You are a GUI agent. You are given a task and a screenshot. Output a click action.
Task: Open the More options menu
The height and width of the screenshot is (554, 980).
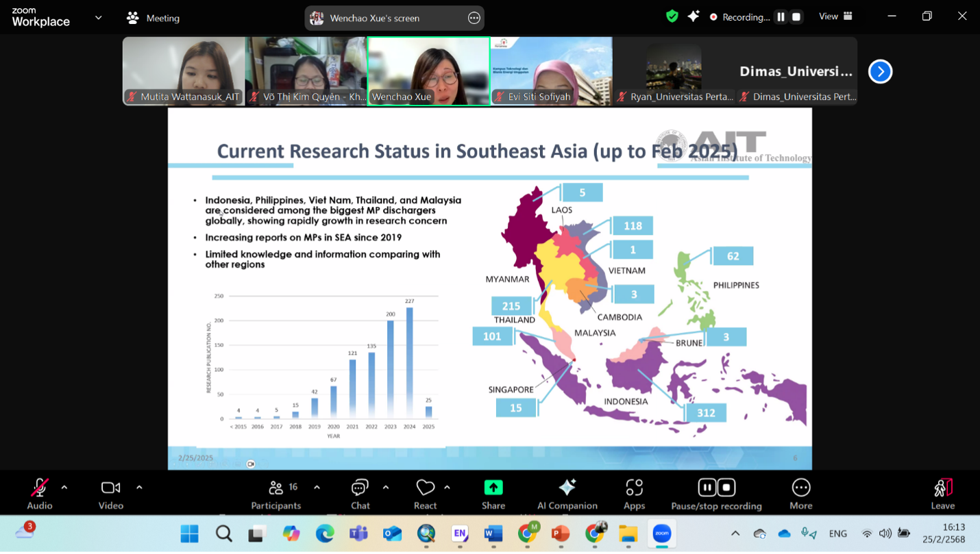tap(800, 494)
